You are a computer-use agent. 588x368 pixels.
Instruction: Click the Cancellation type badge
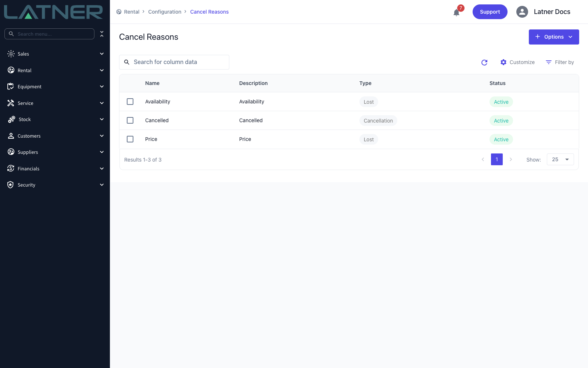click(x=378, y=121)
